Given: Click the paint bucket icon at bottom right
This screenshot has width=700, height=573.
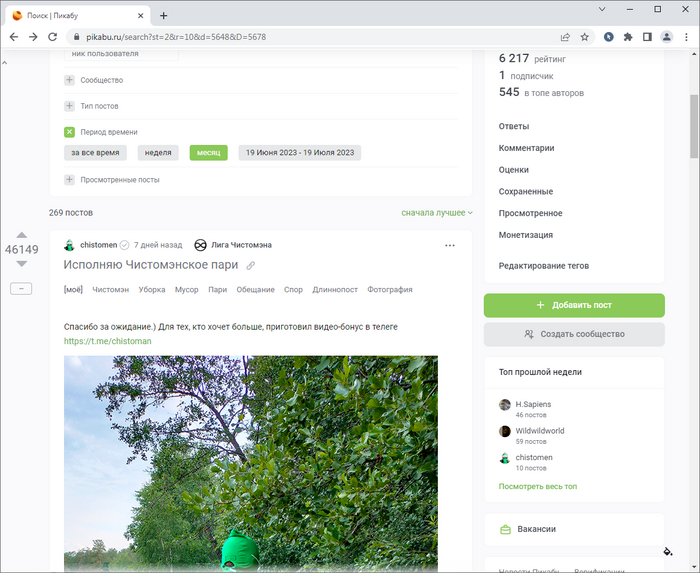Looking at the screenshot, I should pos(667,552).
